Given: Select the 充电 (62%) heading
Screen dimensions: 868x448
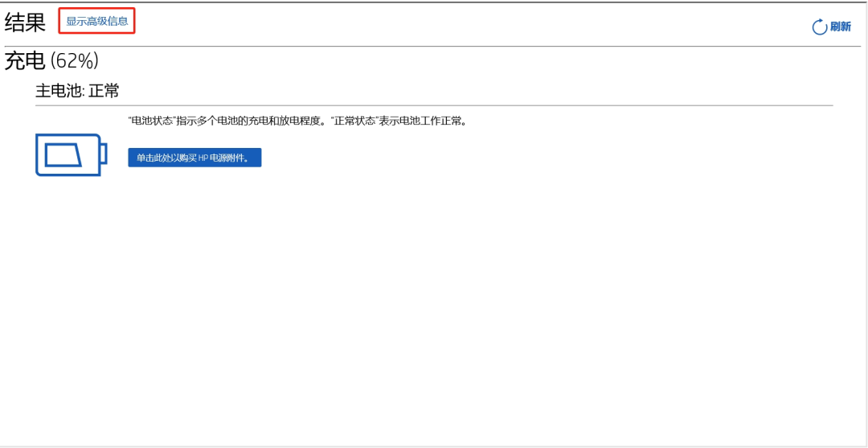Looking at the screenshot, I should pyautogui.click(x=51, y=61).
